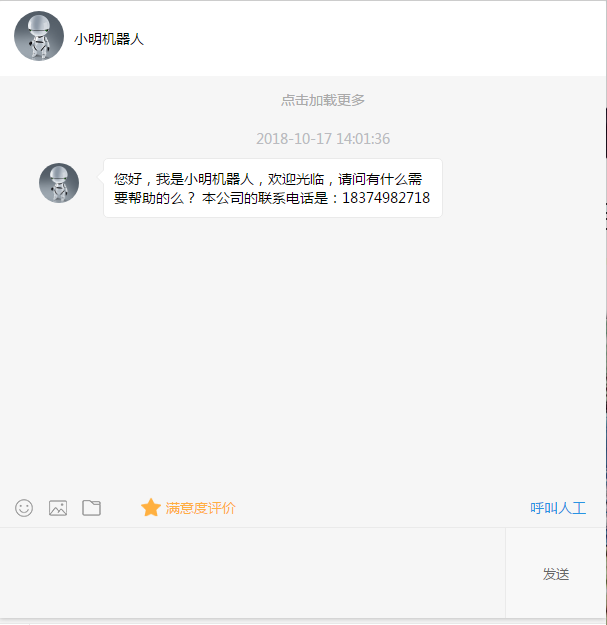Click the empty header area beside 小明机器人

tap(375, 38)
